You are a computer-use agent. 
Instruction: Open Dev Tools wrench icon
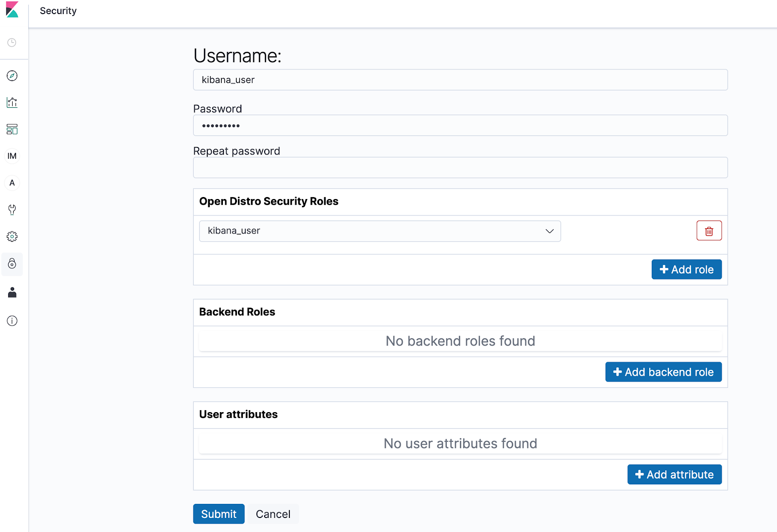click(x=12, y=210)
